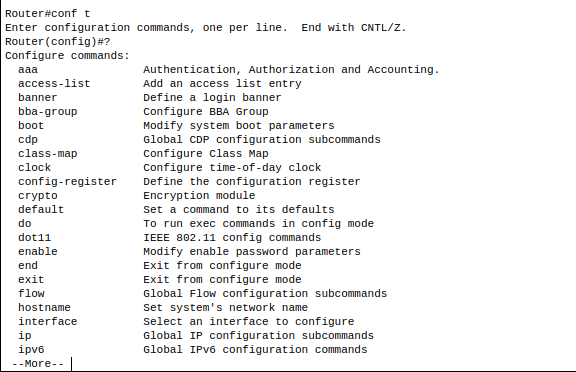
Task: Click the config-register command
Action: (x=67, y=182)
